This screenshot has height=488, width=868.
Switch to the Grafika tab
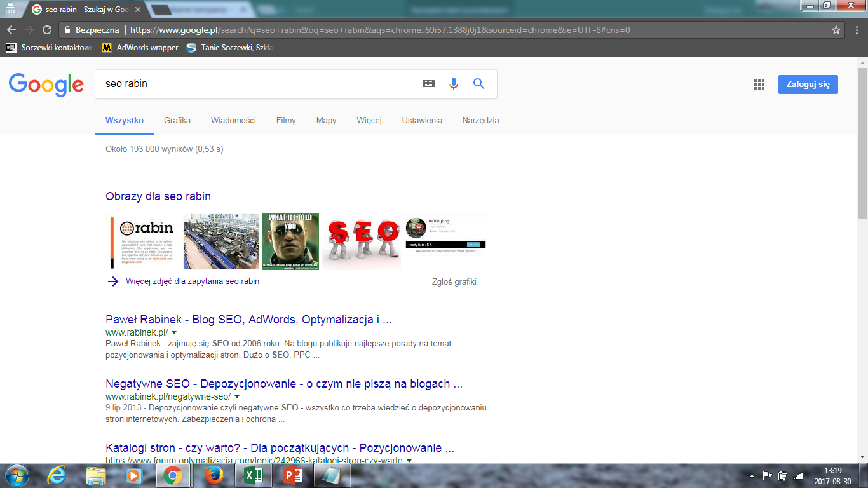(x=177, y=120)
